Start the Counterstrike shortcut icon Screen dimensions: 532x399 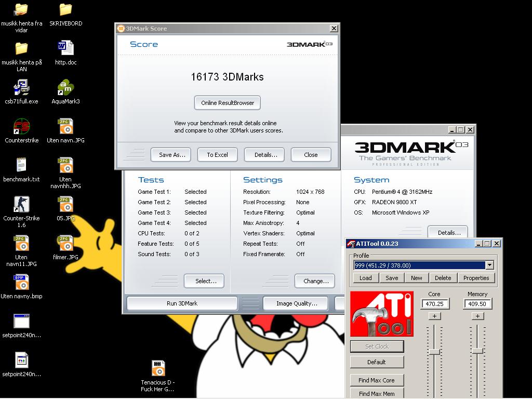21,127
